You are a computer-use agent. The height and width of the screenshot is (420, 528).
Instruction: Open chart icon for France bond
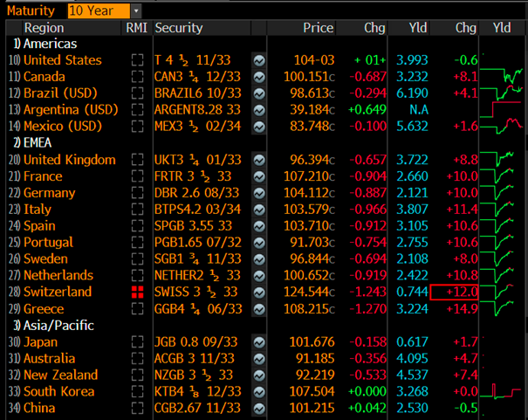pyautogui.click(x=259, y=176)
